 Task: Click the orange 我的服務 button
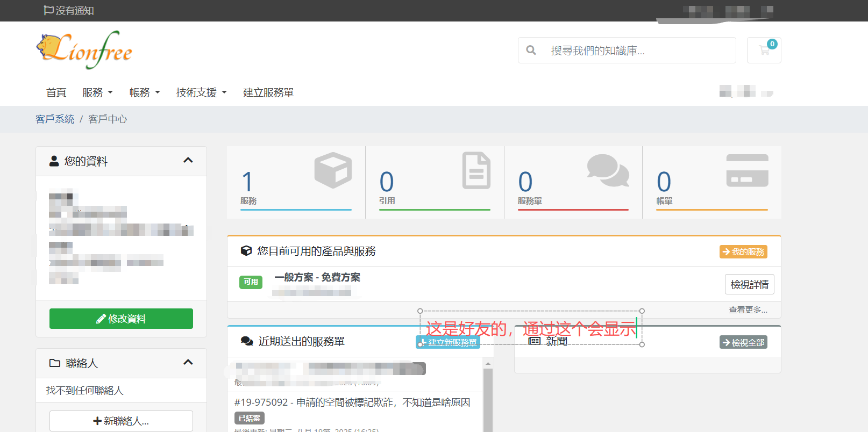point(743,251)
